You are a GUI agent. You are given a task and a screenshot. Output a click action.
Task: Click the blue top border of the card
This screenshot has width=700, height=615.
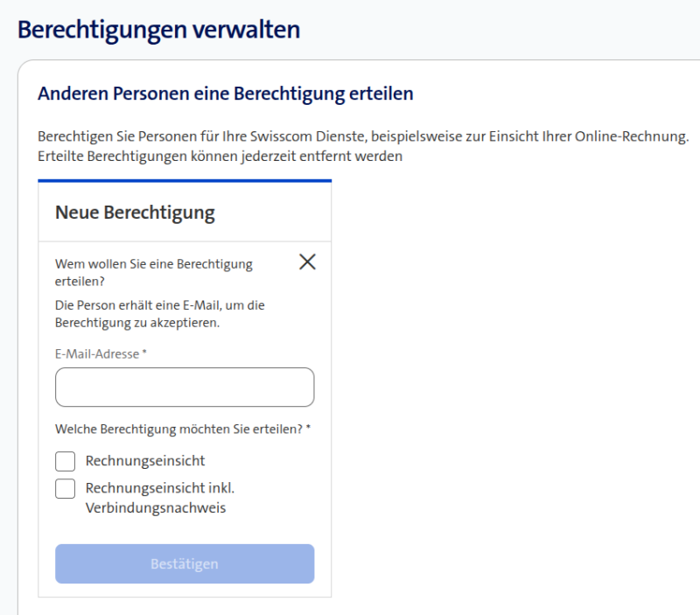pyautogui.click(x=184, y=181)
